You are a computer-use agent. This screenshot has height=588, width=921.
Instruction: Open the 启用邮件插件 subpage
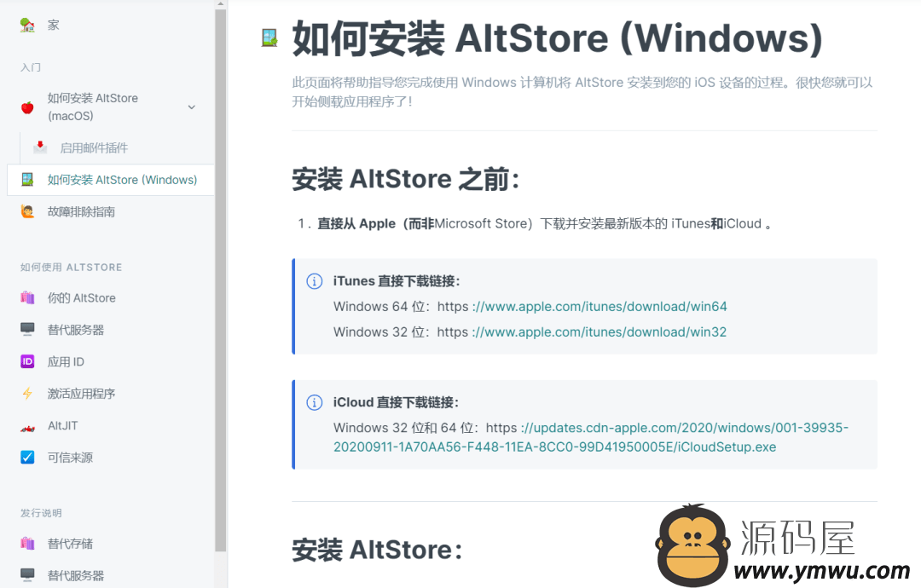pos(94,148)
